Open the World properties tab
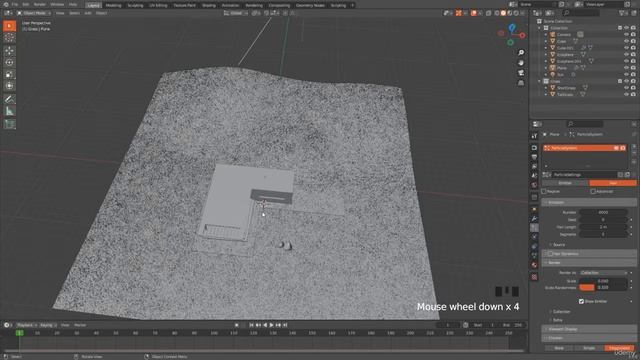The height and width of the screenshot is (360, 640). [x=534, y=185]
